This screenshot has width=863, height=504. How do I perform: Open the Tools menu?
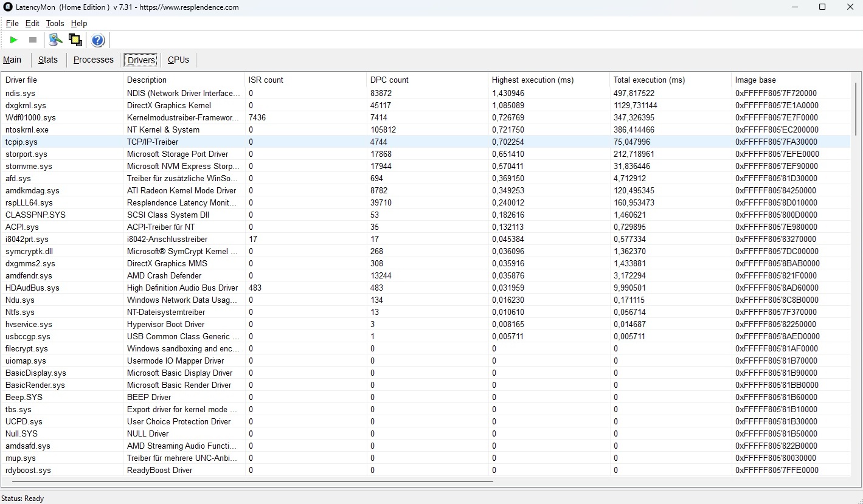click(55, 23)
